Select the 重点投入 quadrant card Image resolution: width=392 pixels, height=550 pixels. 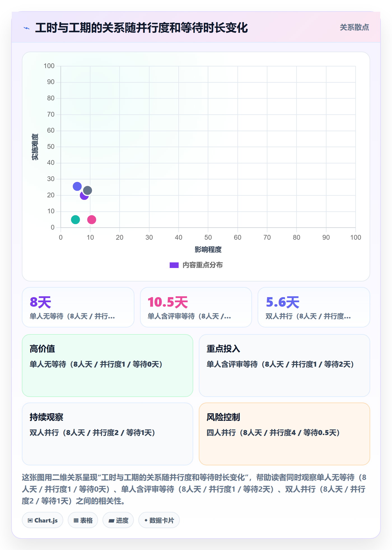(284, 366)
